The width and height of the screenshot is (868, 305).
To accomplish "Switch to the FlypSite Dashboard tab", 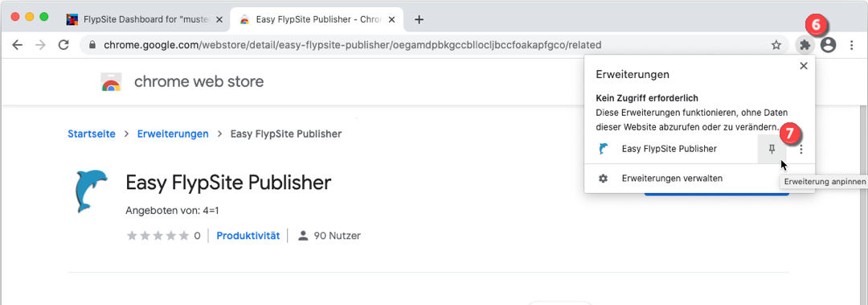I will [145, 19].
